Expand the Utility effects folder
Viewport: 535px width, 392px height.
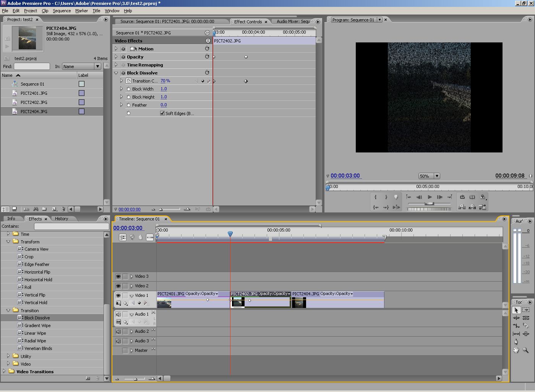[x=8, y=356]
